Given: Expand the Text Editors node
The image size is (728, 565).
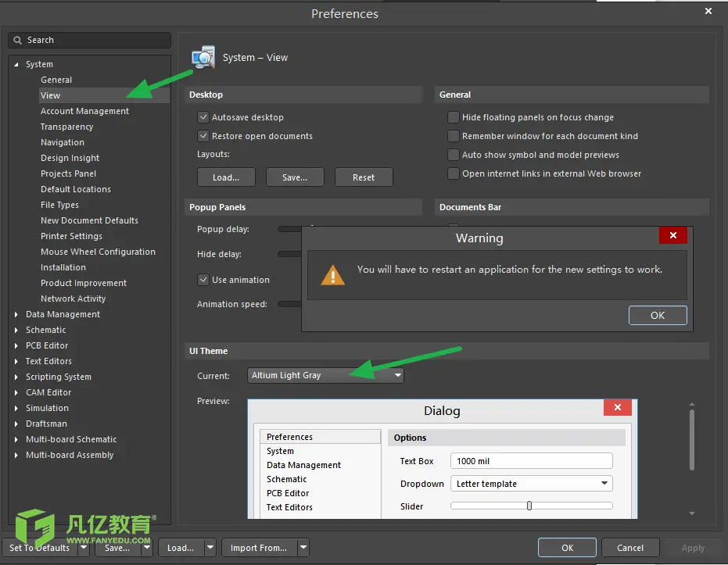Looking at the screenshot, I should click(16, 361).
